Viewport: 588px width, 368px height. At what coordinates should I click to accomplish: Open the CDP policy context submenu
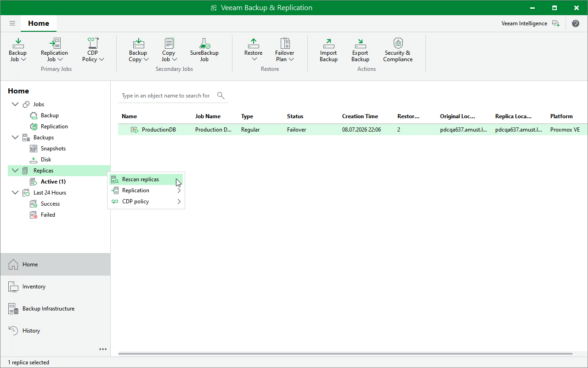coord(146,201)
